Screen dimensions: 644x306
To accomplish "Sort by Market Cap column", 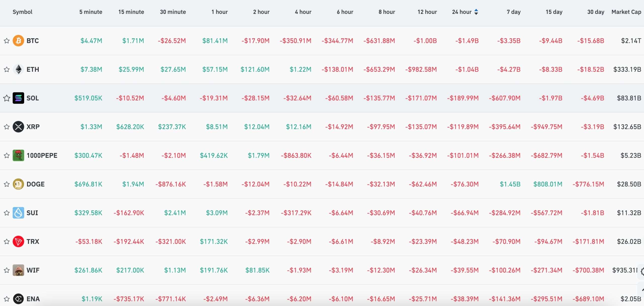I will coord(626,12).
